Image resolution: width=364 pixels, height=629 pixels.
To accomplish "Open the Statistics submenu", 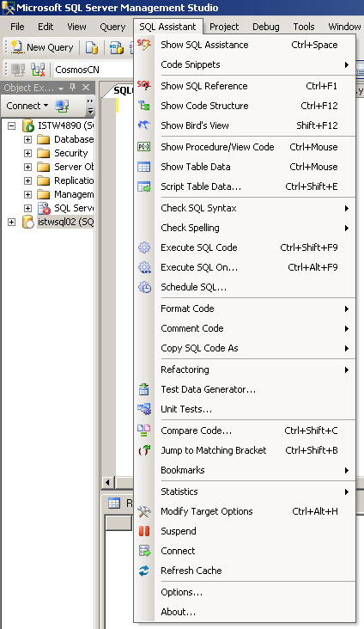I will pyautogui.click(x=246, y=492).
